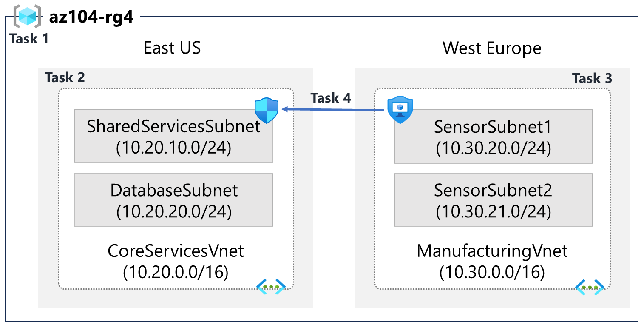Click the Task 4 blue arrow line

pyautogui.click(x=334, y=110)
